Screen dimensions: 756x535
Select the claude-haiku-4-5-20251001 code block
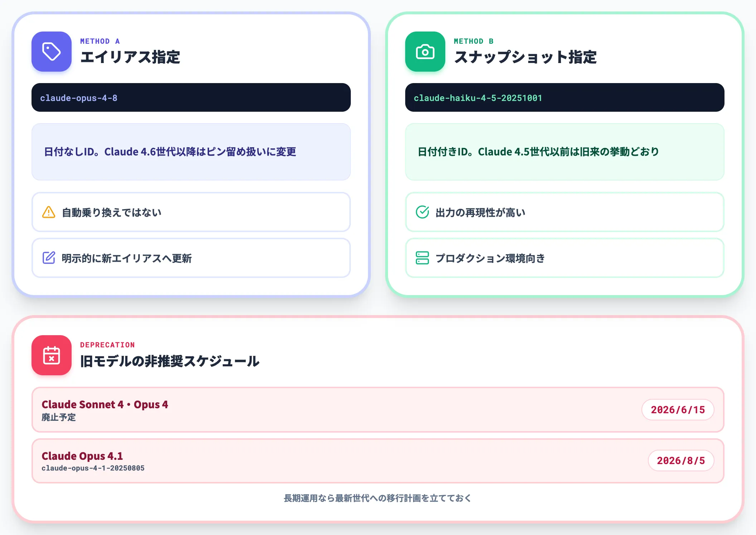[x=565, y=97]
